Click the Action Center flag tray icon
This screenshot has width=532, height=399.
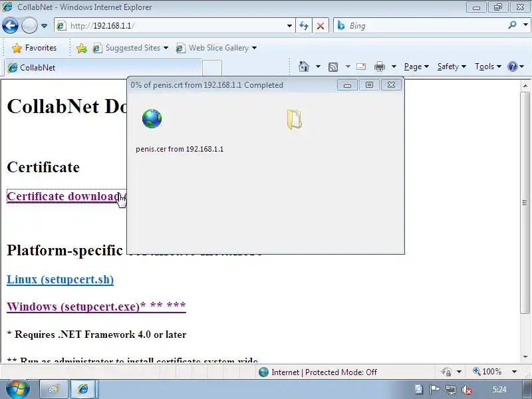[x=434, y=390]
